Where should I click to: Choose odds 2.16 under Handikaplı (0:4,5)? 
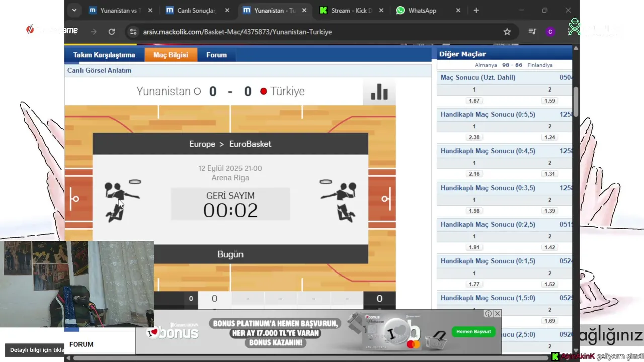coord(474,174)
